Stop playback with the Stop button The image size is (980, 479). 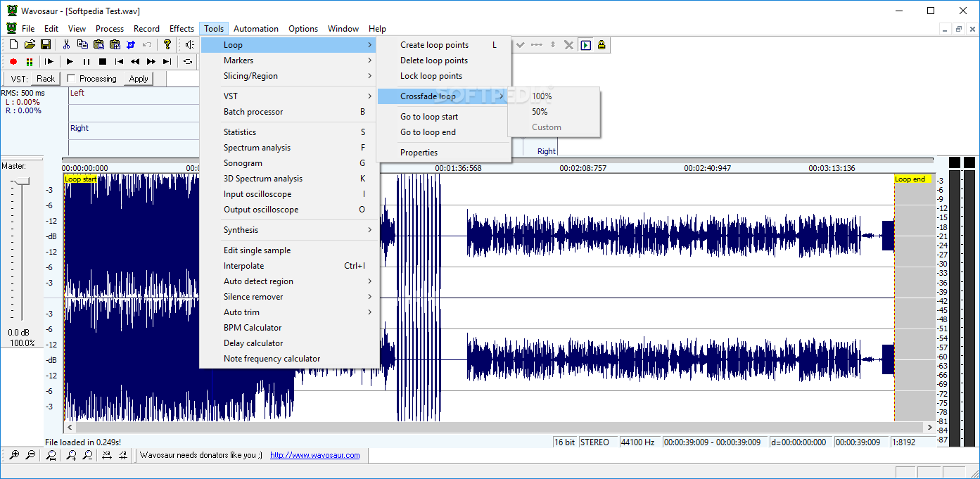click(102, 61)
